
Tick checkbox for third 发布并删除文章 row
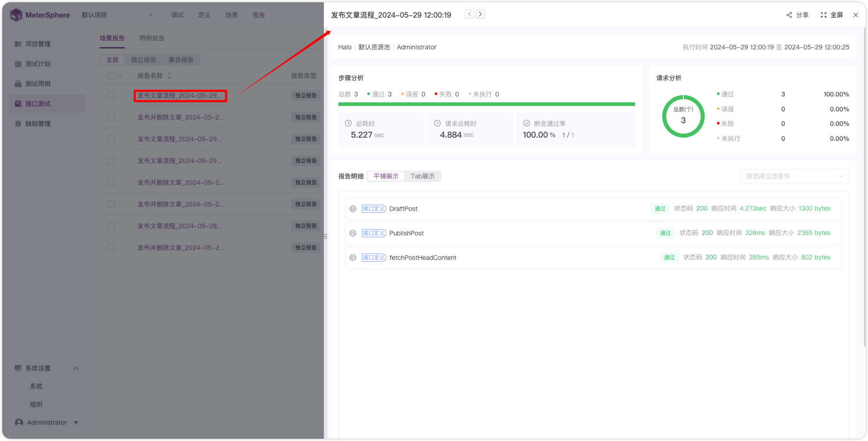[x=111, y=204]
